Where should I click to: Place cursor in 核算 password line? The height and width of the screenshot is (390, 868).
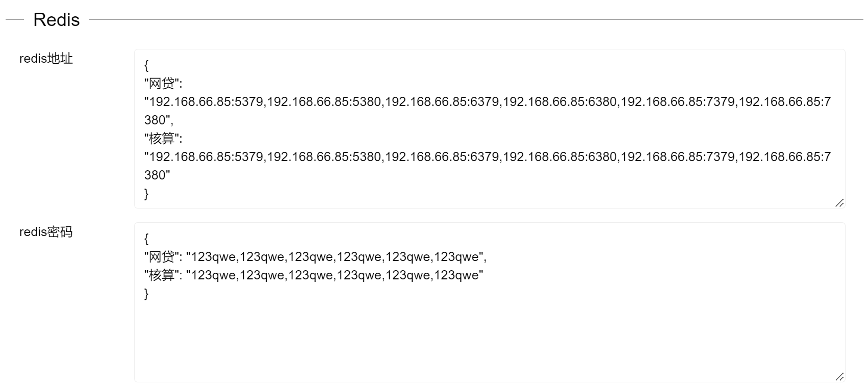point(314,275)
